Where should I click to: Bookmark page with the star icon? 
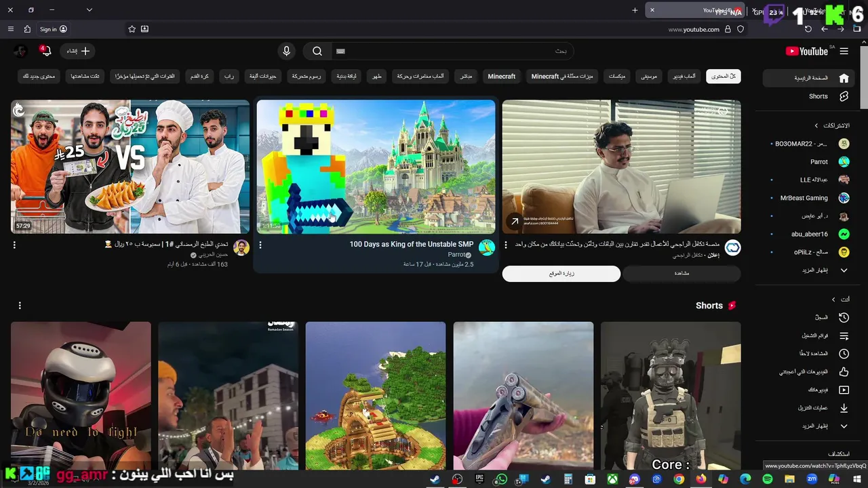click(x=132, y=29)
